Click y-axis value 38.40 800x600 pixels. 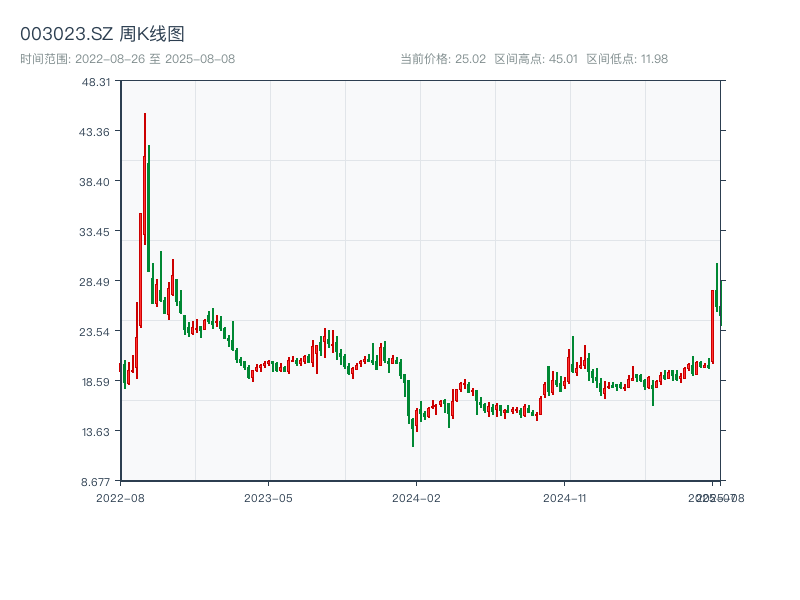94,182
